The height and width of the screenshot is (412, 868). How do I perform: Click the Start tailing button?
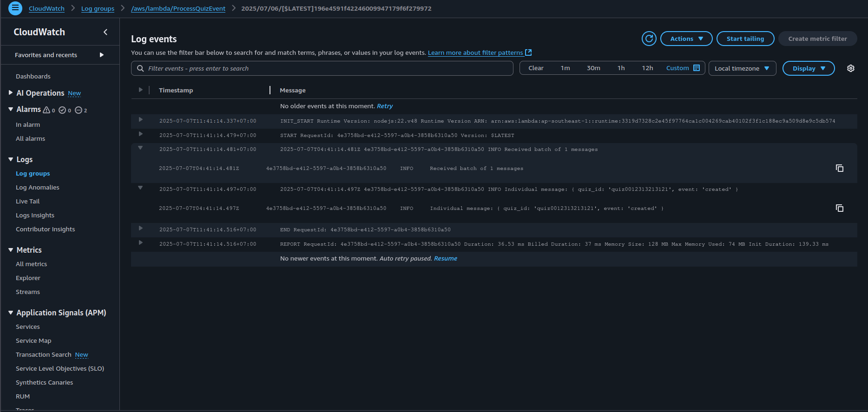[x=745, y=39]
